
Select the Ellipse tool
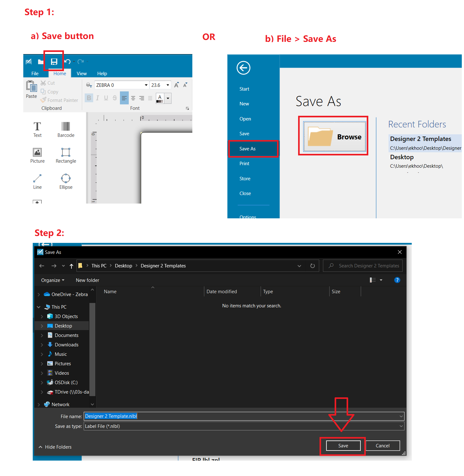(65, 181)
